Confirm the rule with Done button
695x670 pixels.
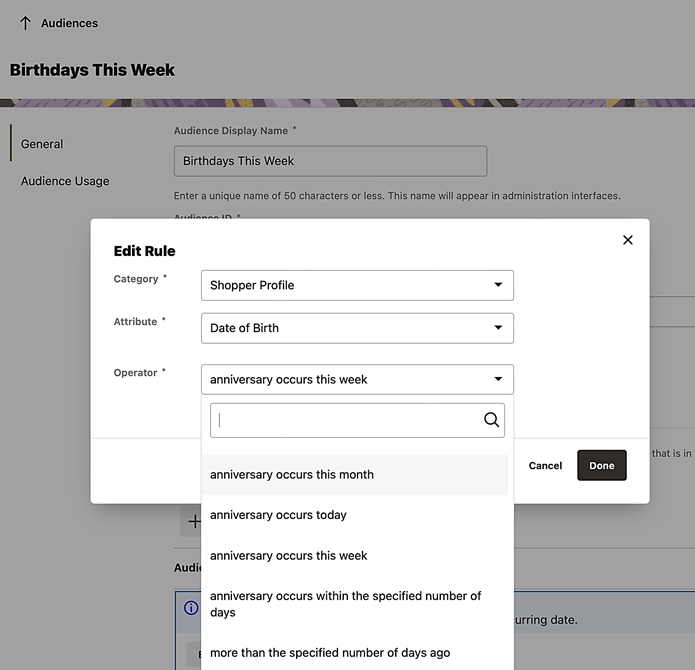point(602,465)
